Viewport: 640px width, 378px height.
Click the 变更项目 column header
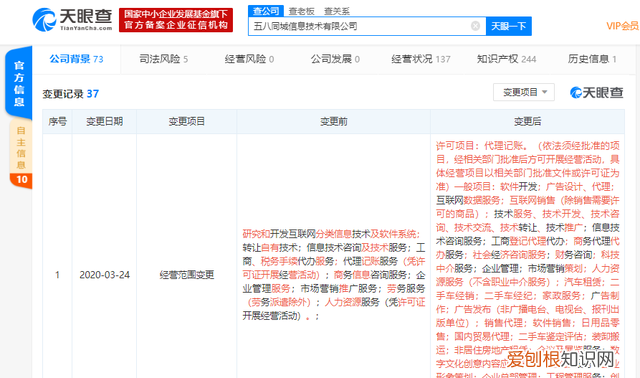tap(187, 122)
